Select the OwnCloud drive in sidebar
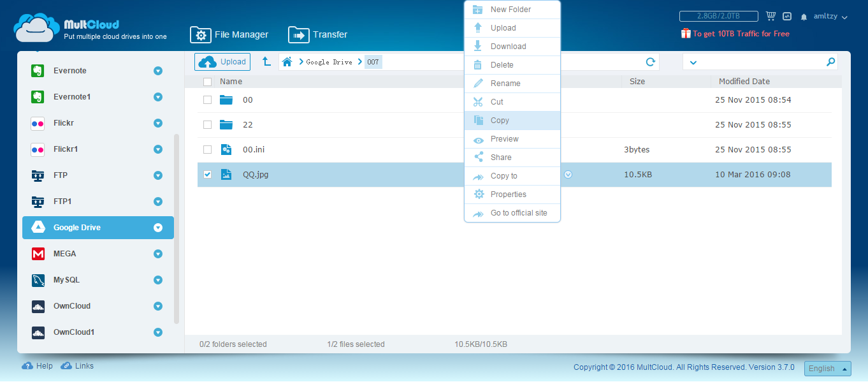 [x=98, y=306]
